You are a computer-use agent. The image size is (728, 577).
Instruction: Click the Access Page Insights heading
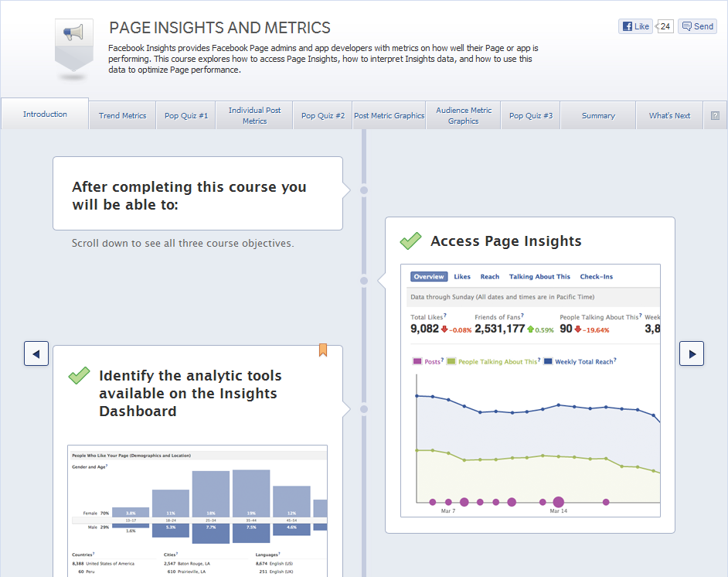505,241
